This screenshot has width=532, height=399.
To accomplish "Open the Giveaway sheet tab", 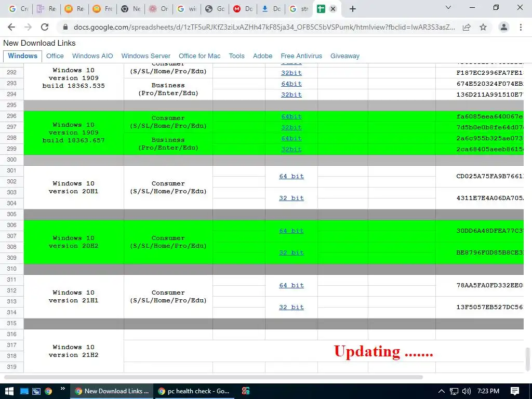I will pos(345,56).
